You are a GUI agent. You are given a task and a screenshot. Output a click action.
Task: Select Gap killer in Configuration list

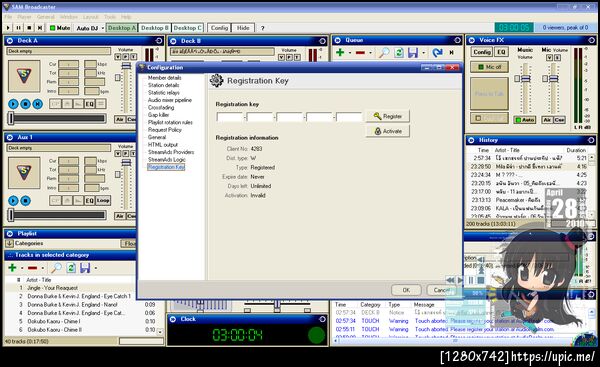point(158,115)
